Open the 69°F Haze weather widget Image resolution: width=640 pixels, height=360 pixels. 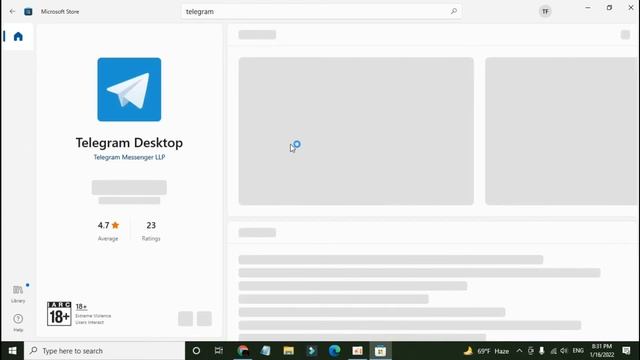click(x=486, y=351)
